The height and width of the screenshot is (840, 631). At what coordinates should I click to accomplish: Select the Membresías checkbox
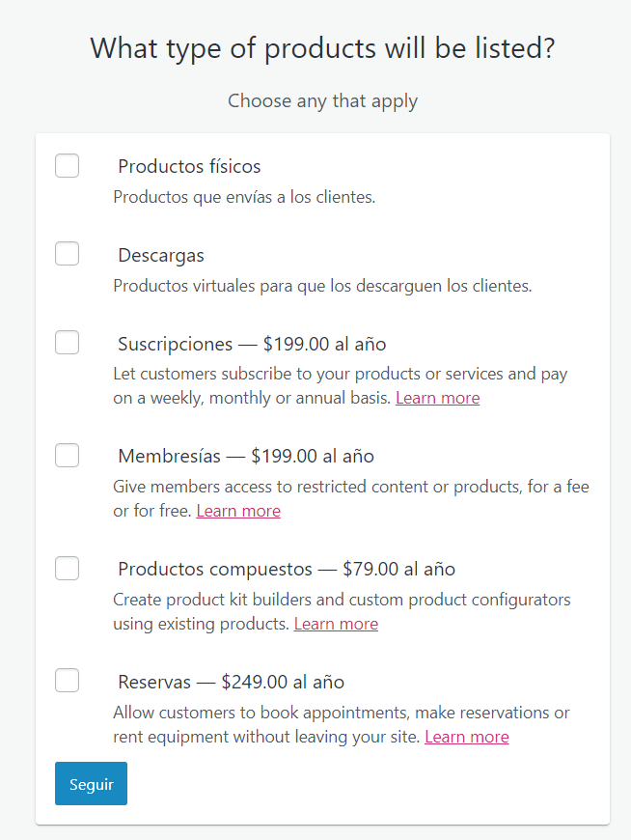(67, 456)
